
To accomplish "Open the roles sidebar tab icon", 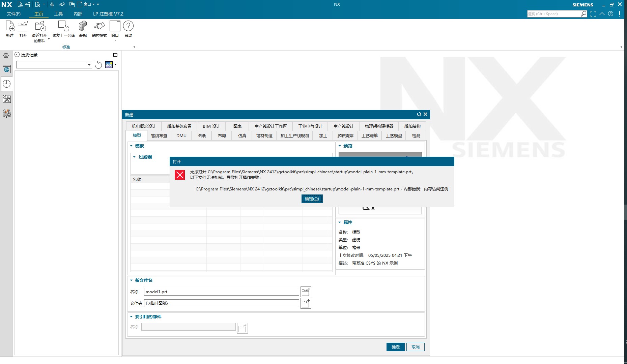I will point(6,113).
